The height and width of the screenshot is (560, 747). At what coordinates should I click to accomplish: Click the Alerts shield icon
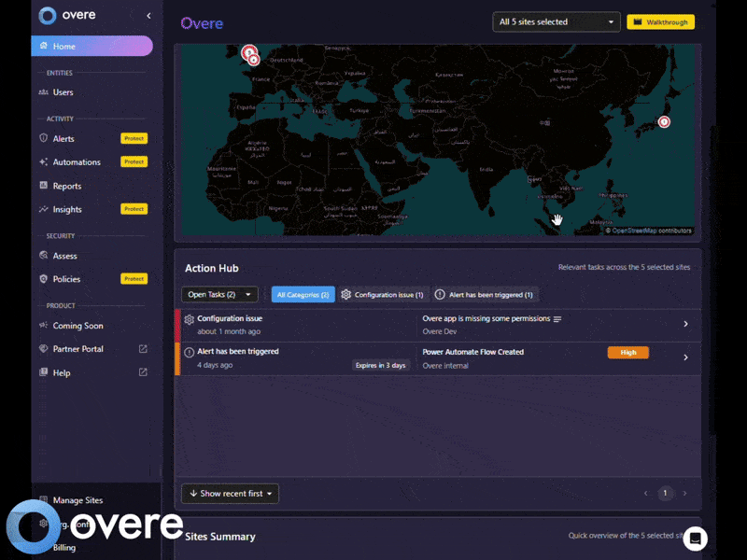coord(43,138)
